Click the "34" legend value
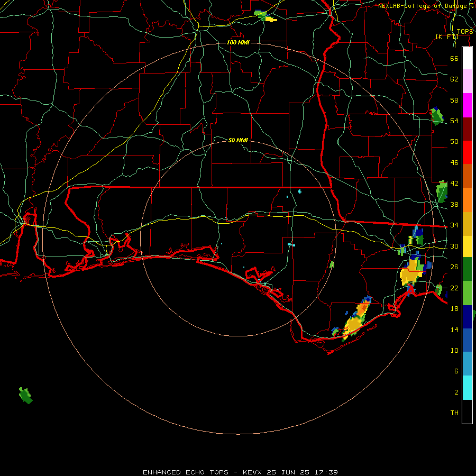Screen dimensions: 476x476 [x=454, y=225]
